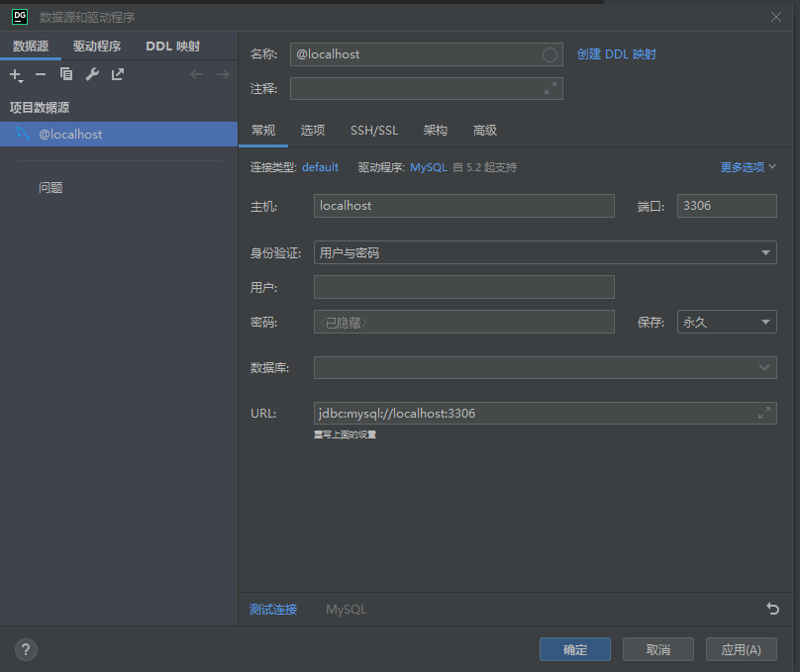The height and width of the screenshot is (672, 800).
Task: Go forward with the right arrow icon
Action: (223, 75)
